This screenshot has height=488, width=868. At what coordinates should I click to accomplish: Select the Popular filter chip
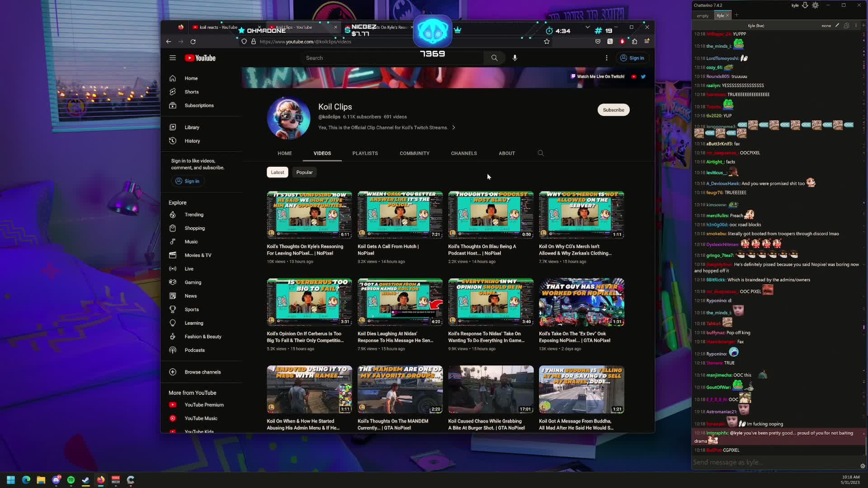pyautogui.click(x=304, y=172)
